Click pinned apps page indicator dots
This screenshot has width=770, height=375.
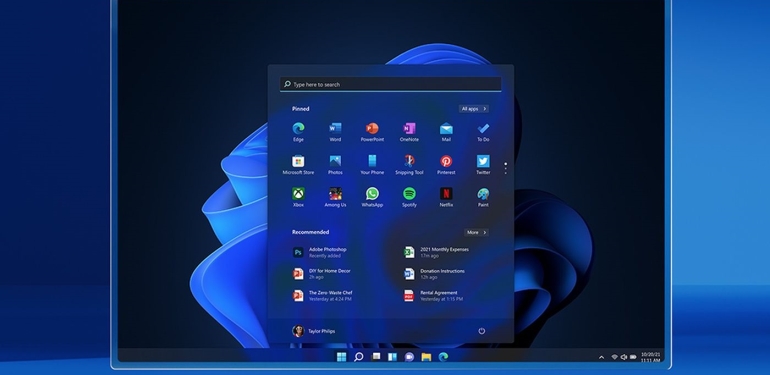tap(505, 168)
